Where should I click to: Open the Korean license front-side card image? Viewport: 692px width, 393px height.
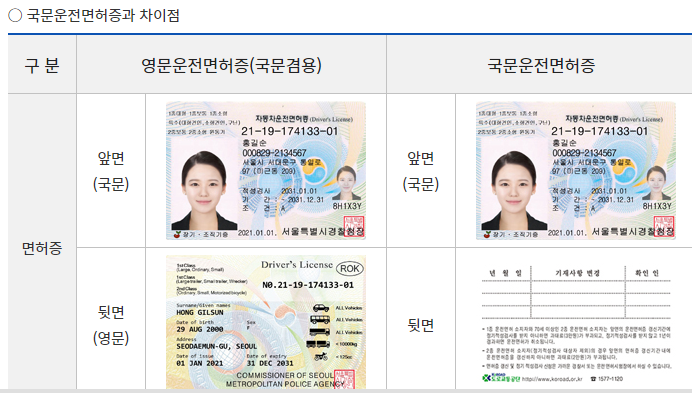pos(575,170)
